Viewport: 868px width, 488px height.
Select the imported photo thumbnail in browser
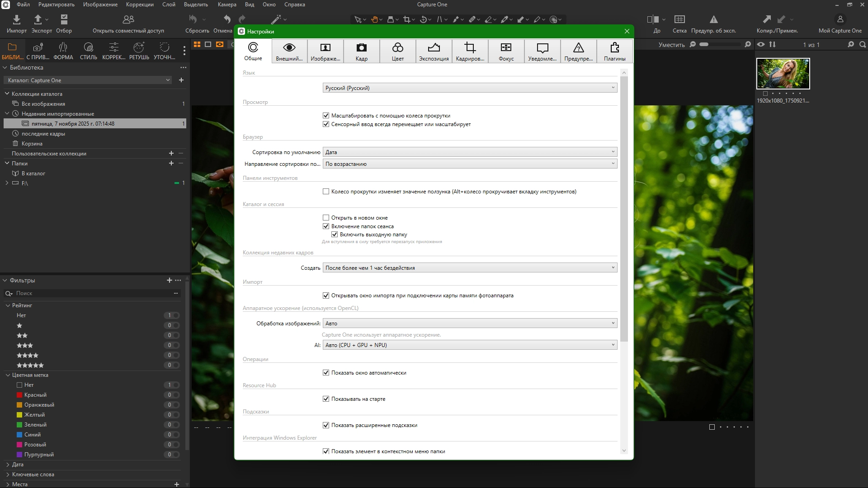[x=783, y=73]
